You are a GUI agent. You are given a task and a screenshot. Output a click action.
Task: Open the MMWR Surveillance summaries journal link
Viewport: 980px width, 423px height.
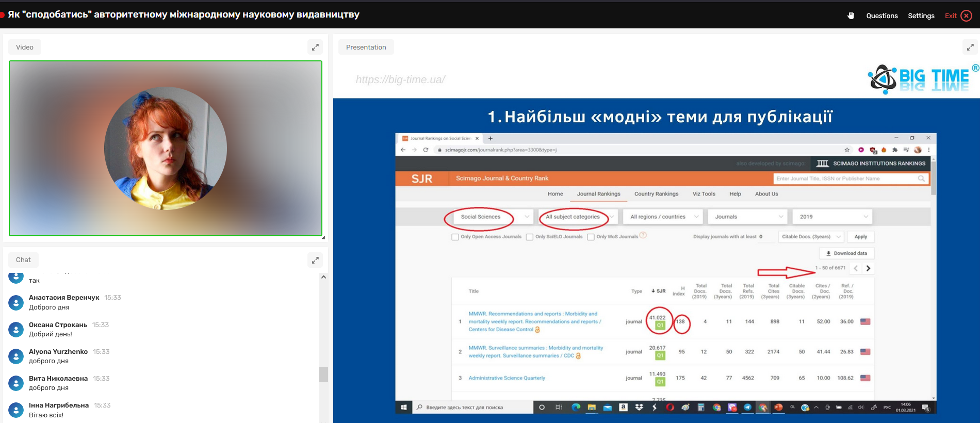tap(536, 352)
